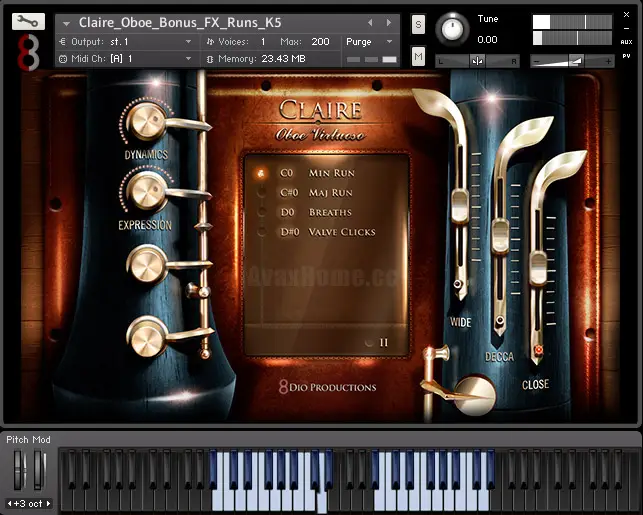Load next instrument with right arrow
Screen dimensions: 643x515
(x=388, y=23)
